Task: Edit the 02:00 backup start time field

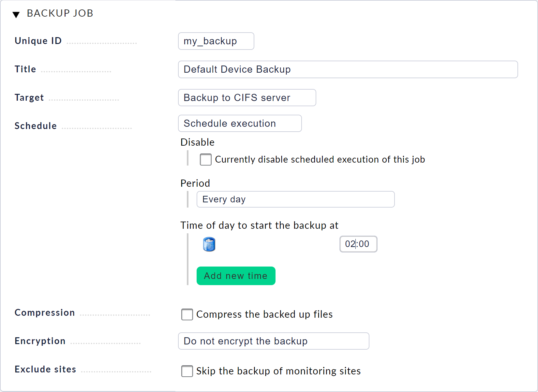Action: [x=358, y=244]
